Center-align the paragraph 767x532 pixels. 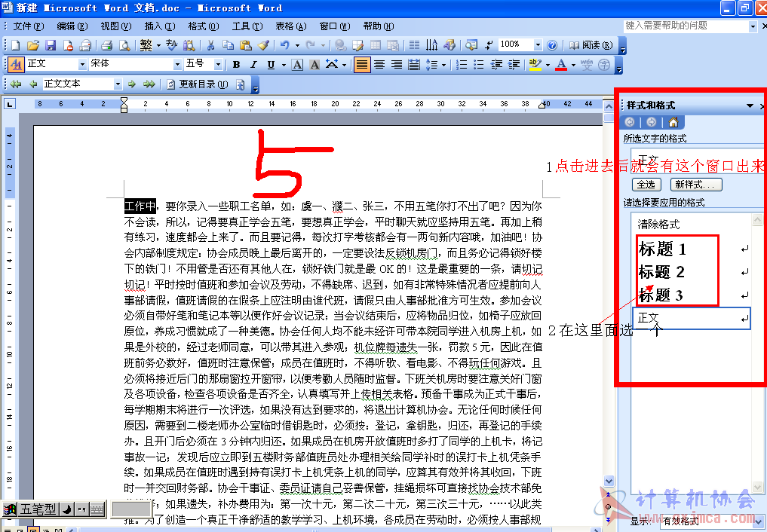pyautogui.click(x=379, y=65)
